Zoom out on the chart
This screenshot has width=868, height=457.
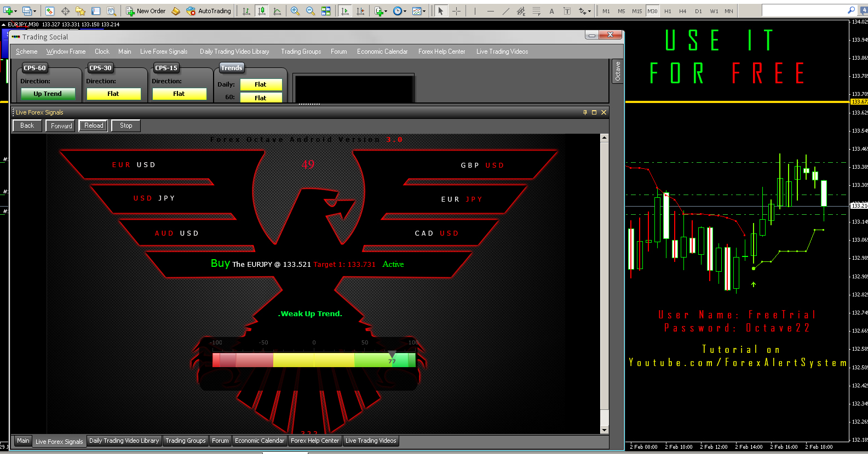pos(310,11)
